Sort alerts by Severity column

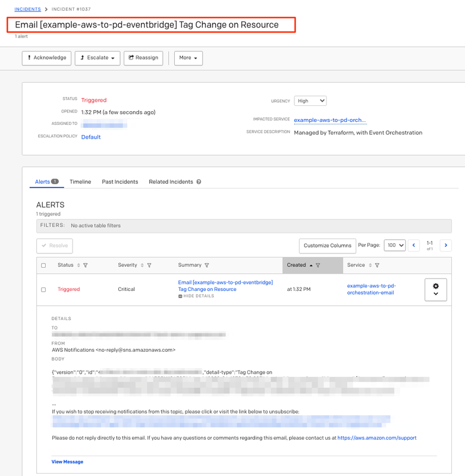pyautogui.click(x=142, y=265)
